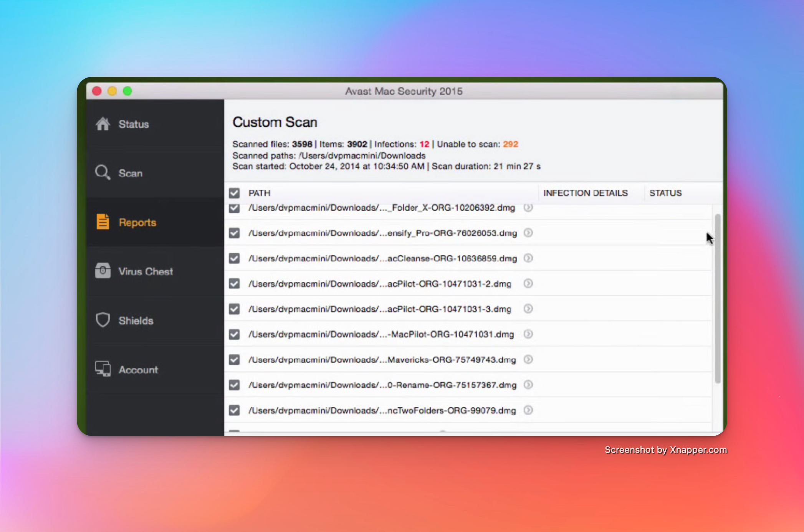Click the Infections count 12
The image size is (804, 532).
(424, 144)
